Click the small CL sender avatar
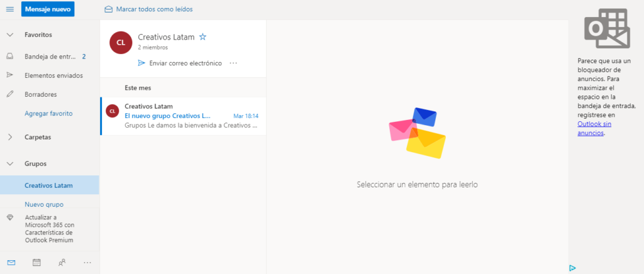Image resolution: width=644 pixels, height=274 pixels. [x=112, y=111]
